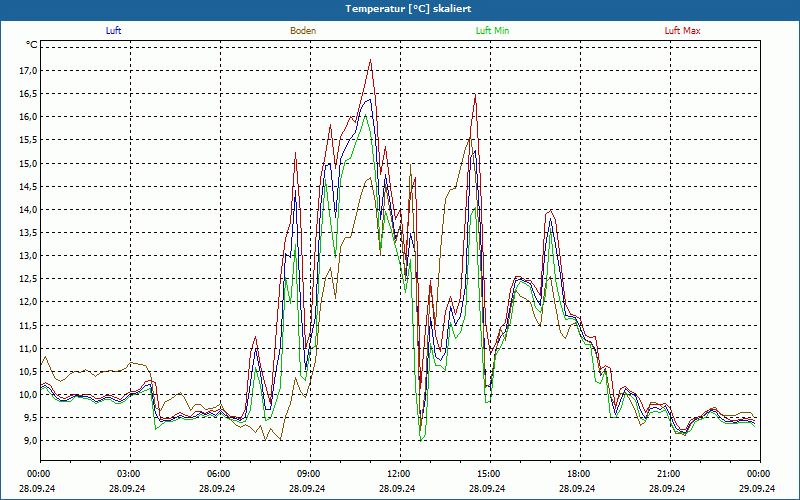The image size is (800, 500).
Task: Click the Luft Min legend label
Action: 492,31
